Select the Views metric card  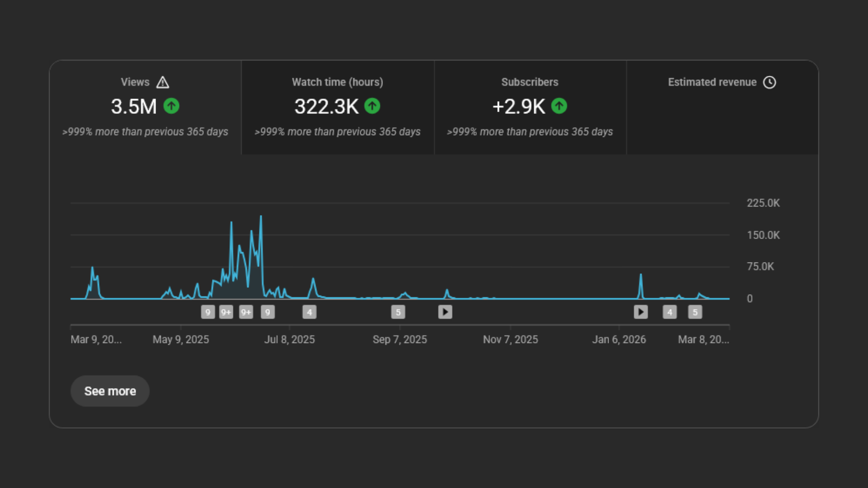(x=146, y=108)
